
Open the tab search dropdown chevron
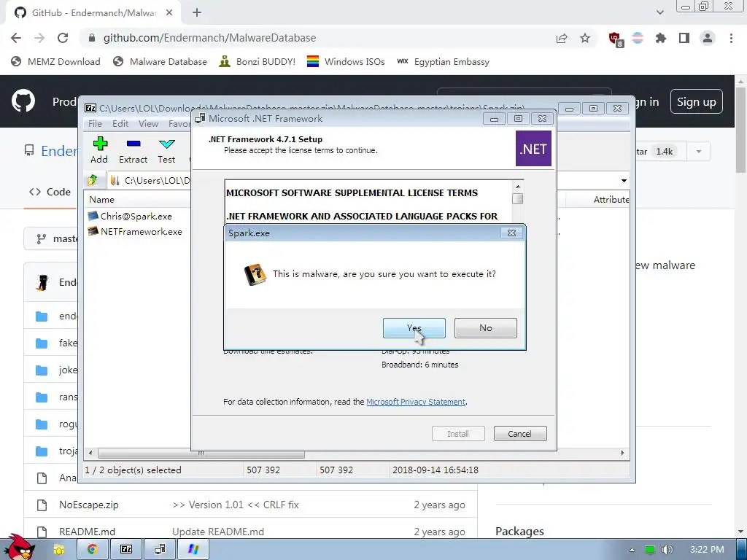(659, 12)
